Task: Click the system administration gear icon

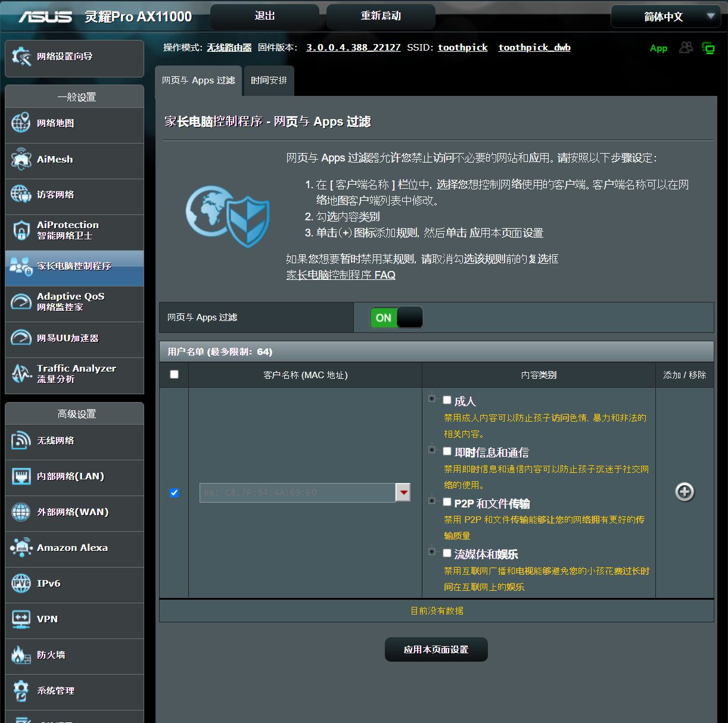Action: (21, 691)
